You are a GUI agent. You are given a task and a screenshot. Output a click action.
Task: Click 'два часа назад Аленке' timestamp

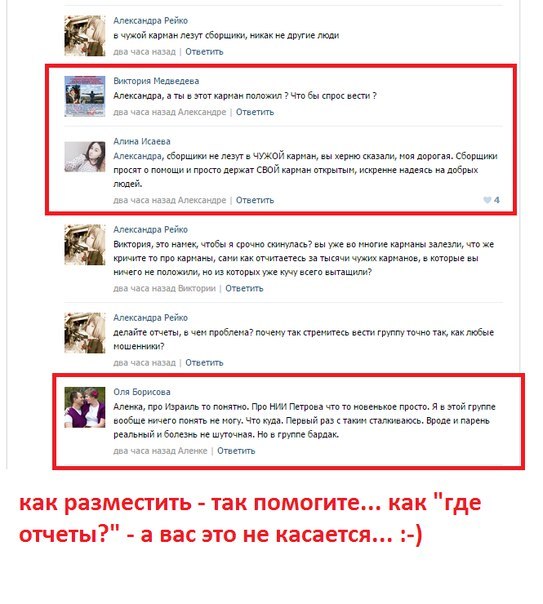(160, 451)
